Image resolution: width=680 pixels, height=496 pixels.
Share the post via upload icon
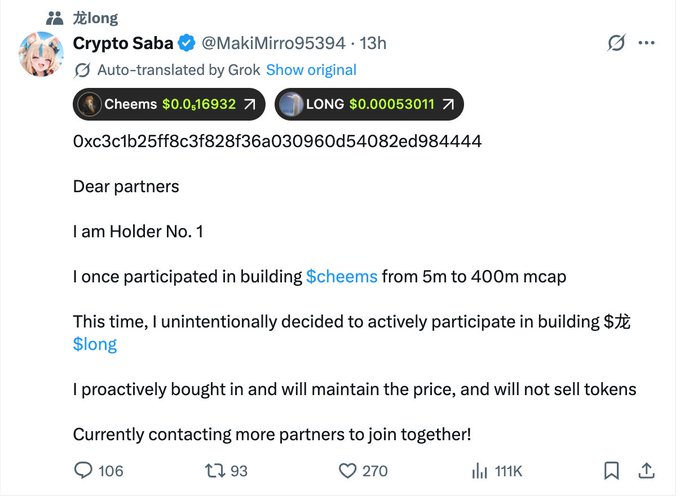[x=646, y=470]
